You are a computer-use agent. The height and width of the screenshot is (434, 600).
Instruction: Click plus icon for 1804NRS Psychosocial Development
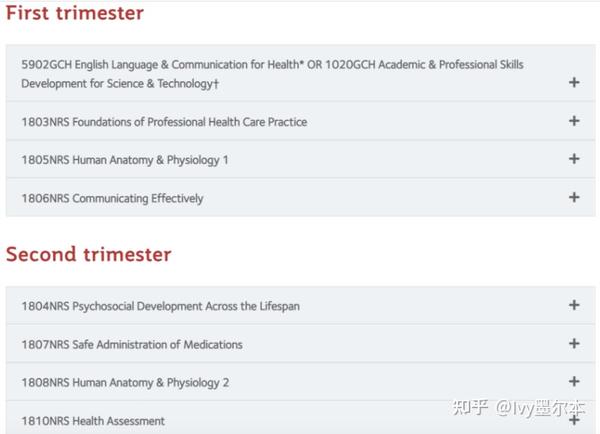coord(574,305)
